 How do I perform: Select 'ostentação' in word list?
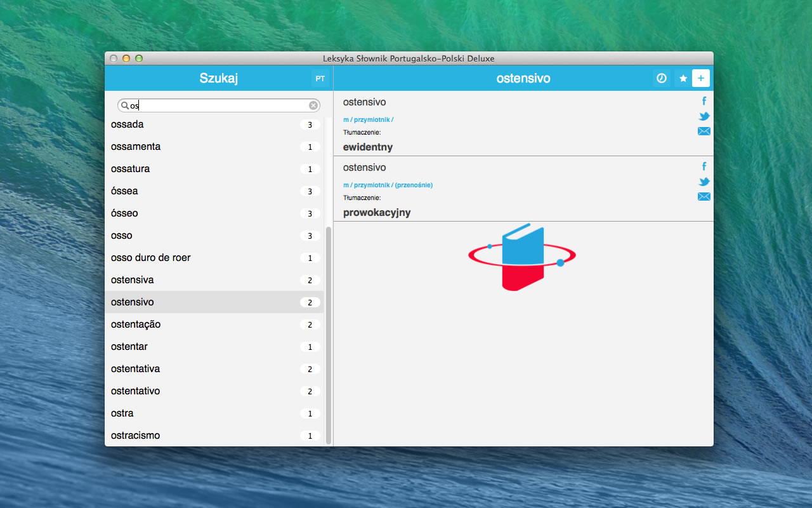214,324
